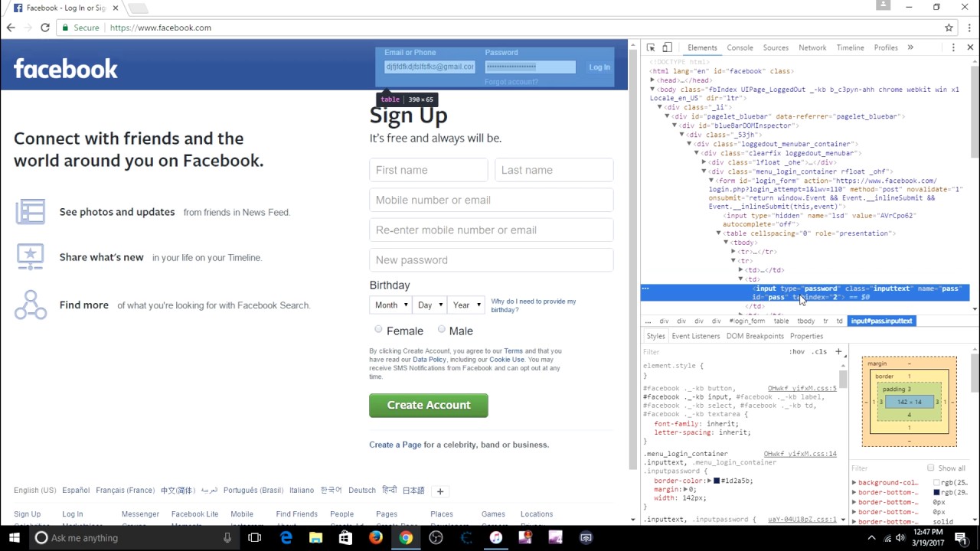The height and width of the screenshot is (551, 980).
Task: Click the Log In button
Action: pos(599,67)
